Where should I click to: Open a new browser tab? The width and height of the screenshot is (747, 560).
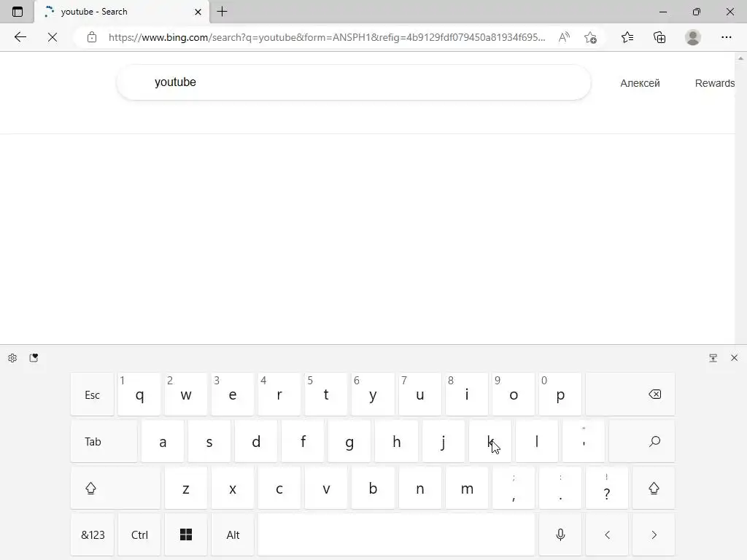222,12
